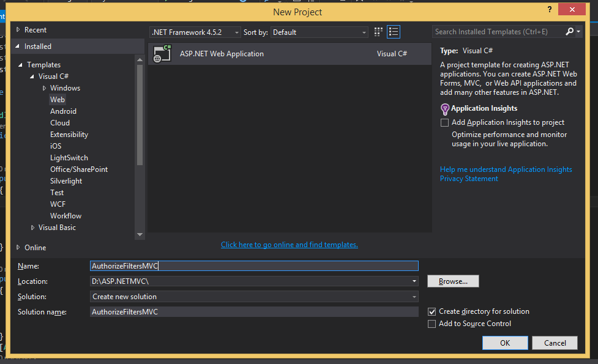Open the Sort by Default dropdown
The image size is (598, 364).
click(x=320, y=32)
